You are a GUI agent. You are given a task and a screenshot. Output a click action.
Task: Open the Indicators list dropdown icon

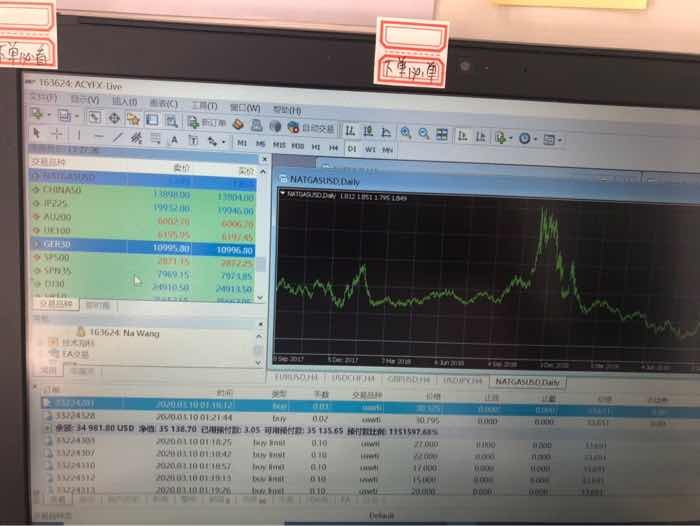click(x=503, y=138)
